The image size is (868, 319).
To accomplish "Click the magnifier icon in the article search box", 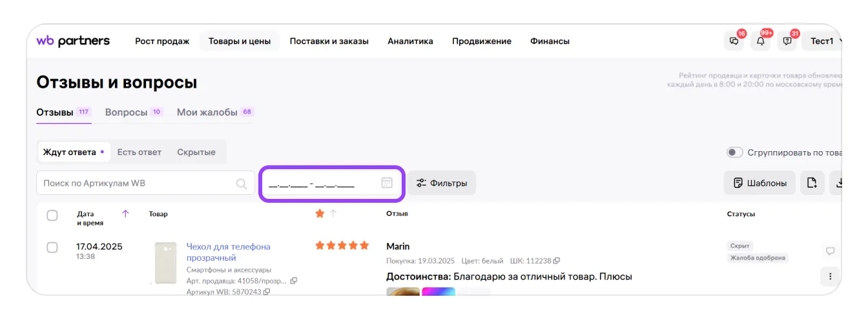I will pyautogui.click(x=242, y=183).
